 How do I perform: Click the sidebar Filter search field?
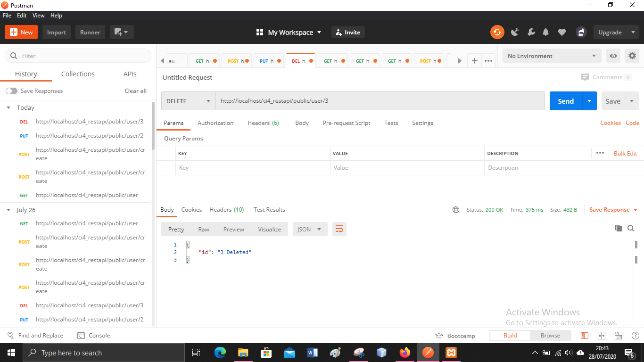click(x=78, y=56)
